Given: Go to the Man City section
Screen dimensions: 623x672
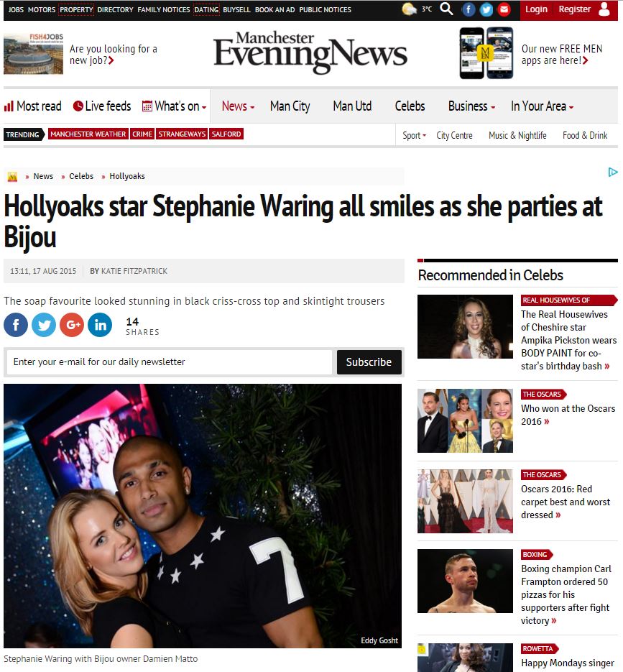Looking at the screenshot, I should click(290, 106).
